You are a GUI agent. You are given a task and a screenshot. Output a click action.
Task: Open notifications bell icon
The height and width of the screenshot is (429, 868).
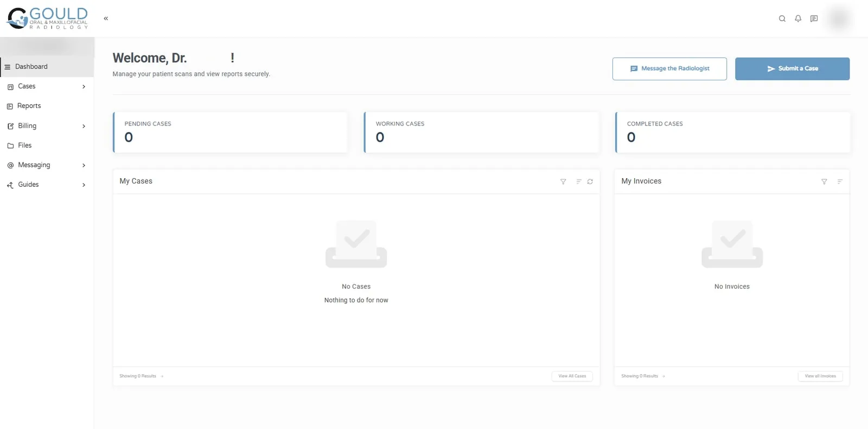click(798, 18)
